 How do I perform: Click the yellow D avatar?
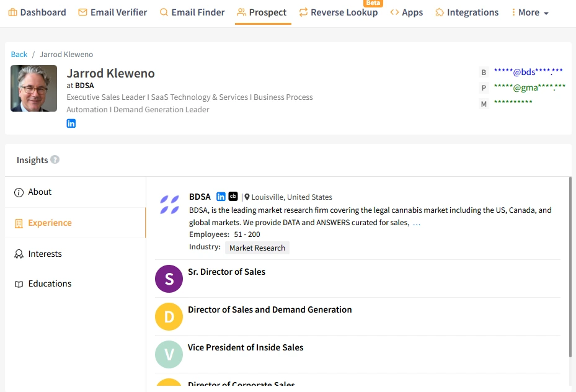click(169, 317)
